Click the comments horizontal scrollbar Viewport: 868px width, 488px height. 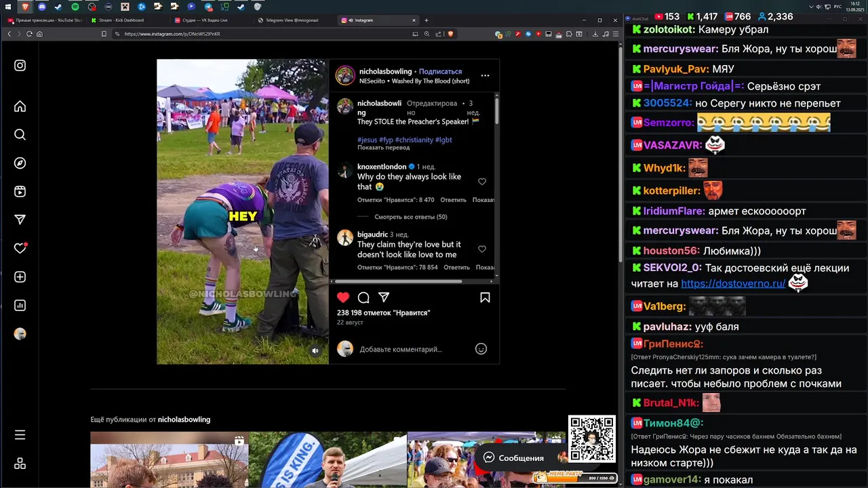(399, 281)
